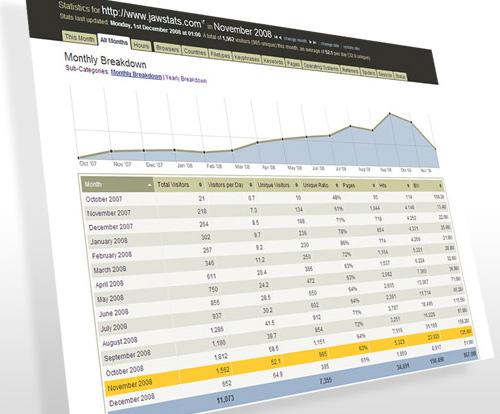Click the Monthly Breakdown sub-category link

tap(136, 74)
